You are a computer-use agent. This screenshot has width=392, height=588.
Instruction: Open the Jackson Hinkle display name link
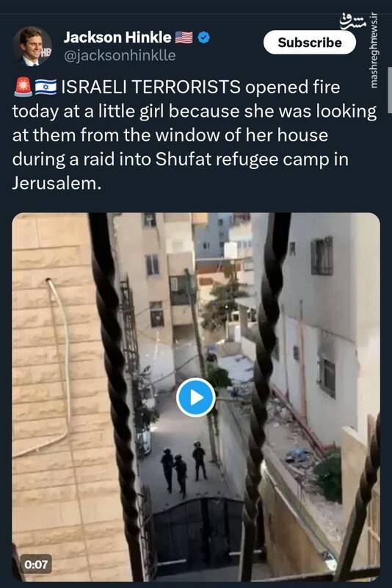117,37
